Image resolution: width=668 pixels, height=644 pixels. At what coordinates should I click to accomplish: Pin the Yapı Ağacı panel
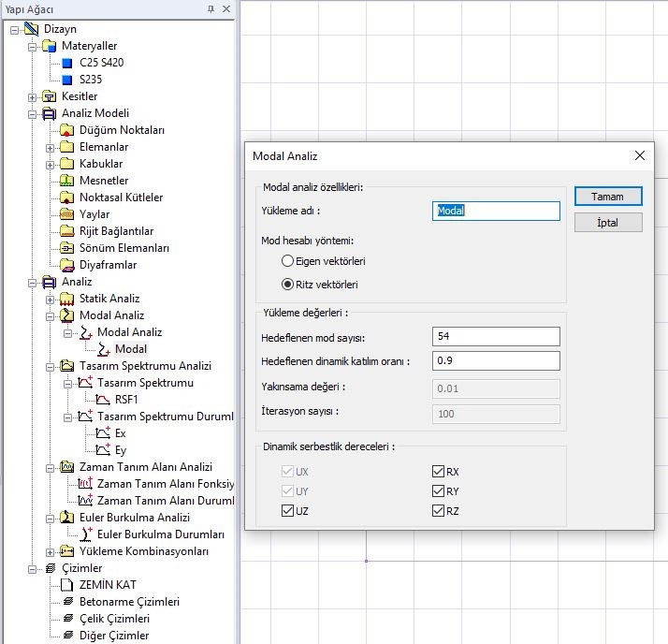pyautogui.click(x=211, y=8)
